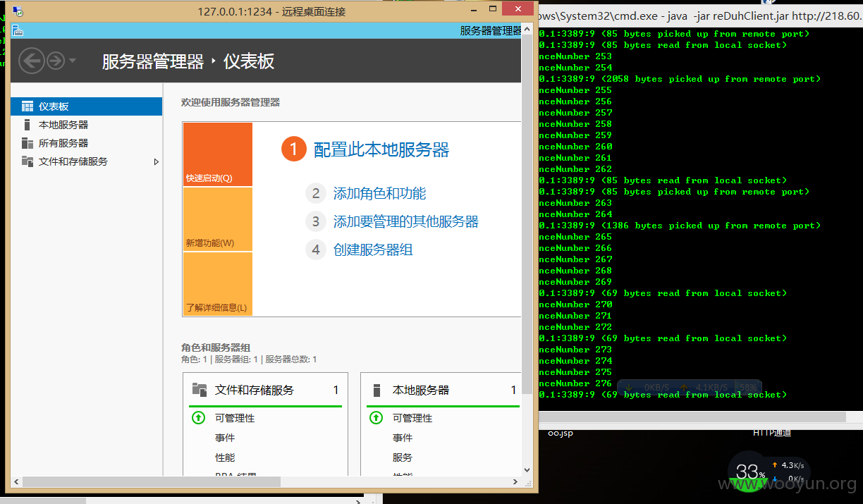
Task: Close the remote desktop connection window
Action: [519, 9]
